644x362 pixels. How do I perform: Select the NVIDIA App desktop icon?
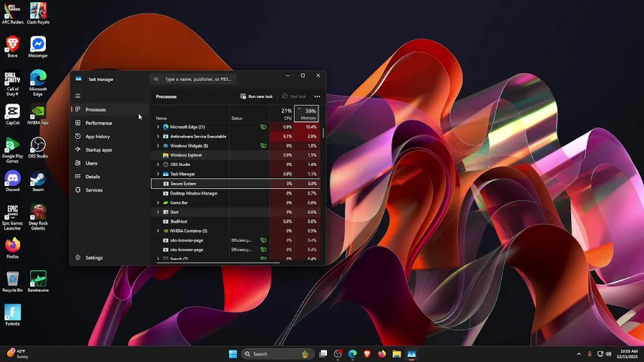[38, 114]
